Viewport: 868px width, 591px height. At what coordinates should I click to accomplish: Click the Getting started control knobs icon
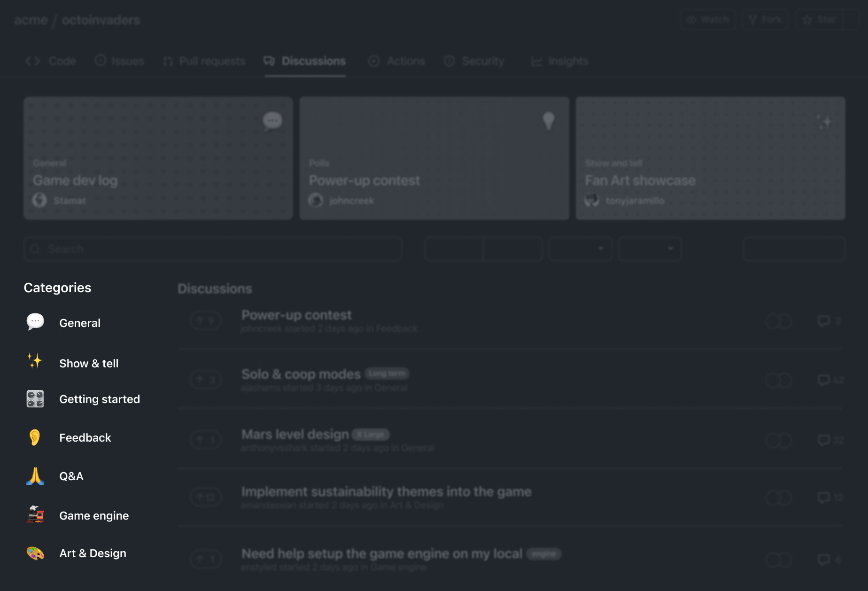(35, 399)
